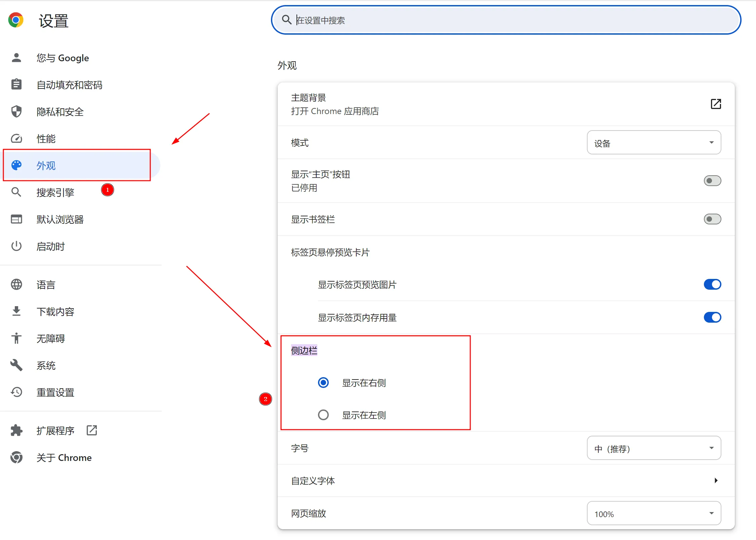Open 自定义字体 submenu arrow

(x=716, y=480)
